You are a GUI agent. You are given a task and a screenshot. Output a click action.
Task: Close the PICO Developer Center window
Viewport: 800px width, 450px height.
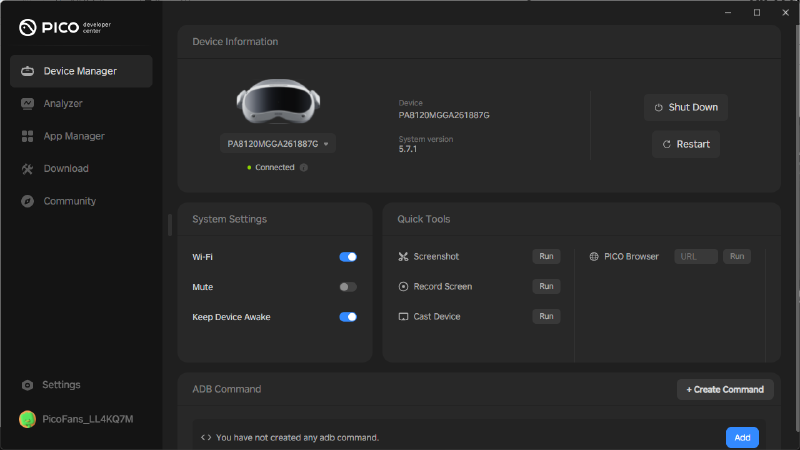[x=785, y=13]
